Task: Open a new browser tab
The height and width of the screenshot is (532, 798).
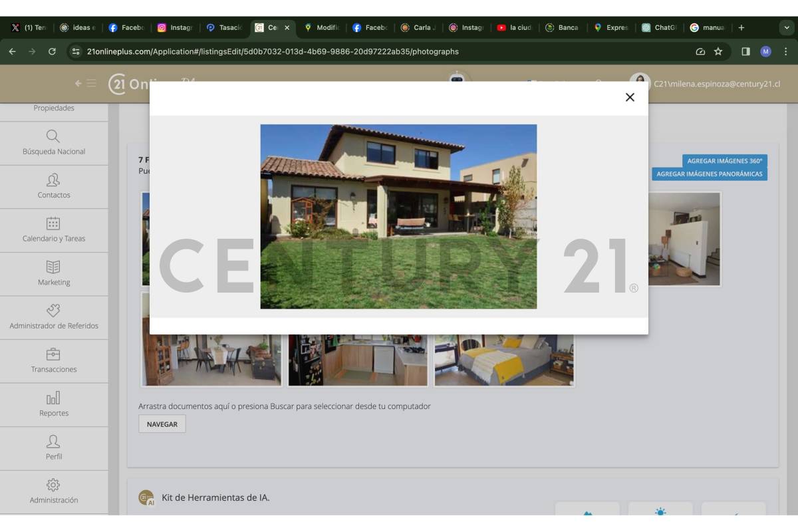Action: [741, 28]
